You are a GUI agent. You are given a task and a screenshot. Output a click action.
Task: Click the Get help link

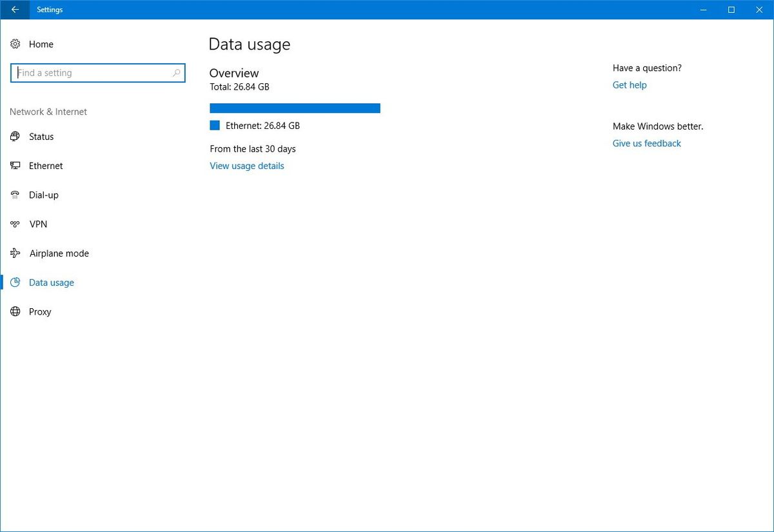tap(629, 84)
